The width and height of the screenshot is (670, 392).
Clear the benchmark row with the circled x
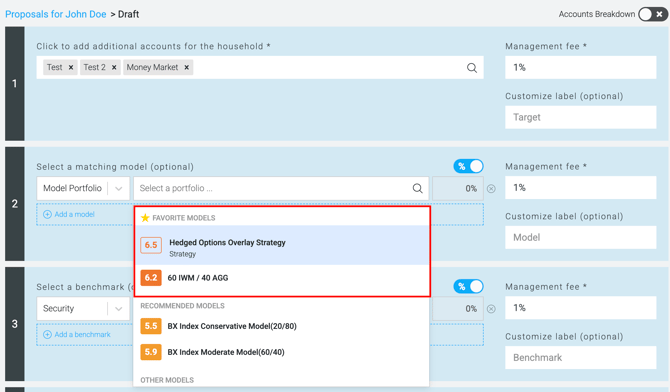click(491, 309)
